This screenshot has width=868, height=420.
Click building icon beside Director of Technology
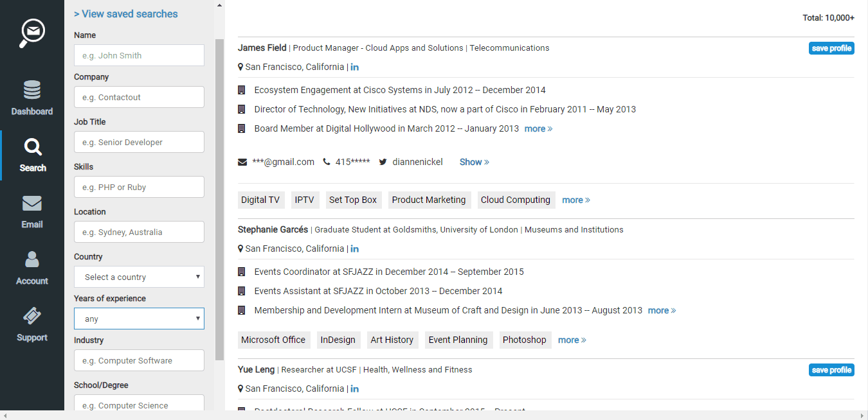click(242, 109)
